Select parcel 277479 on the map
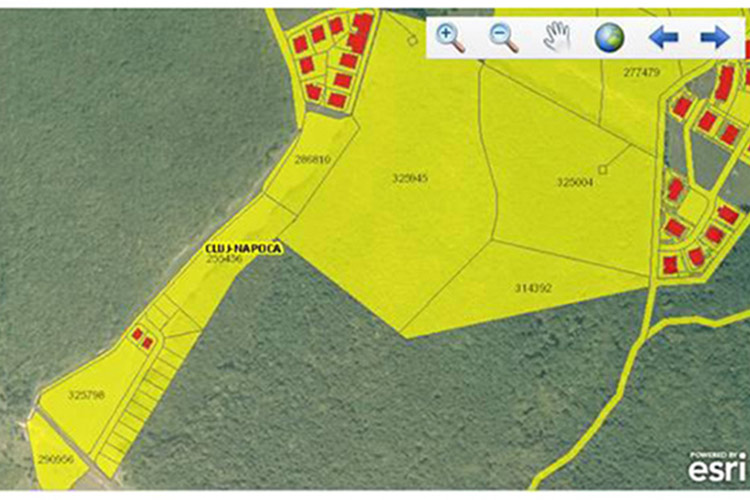This screenshot has width=750, height=500. (x=641, y=72)
